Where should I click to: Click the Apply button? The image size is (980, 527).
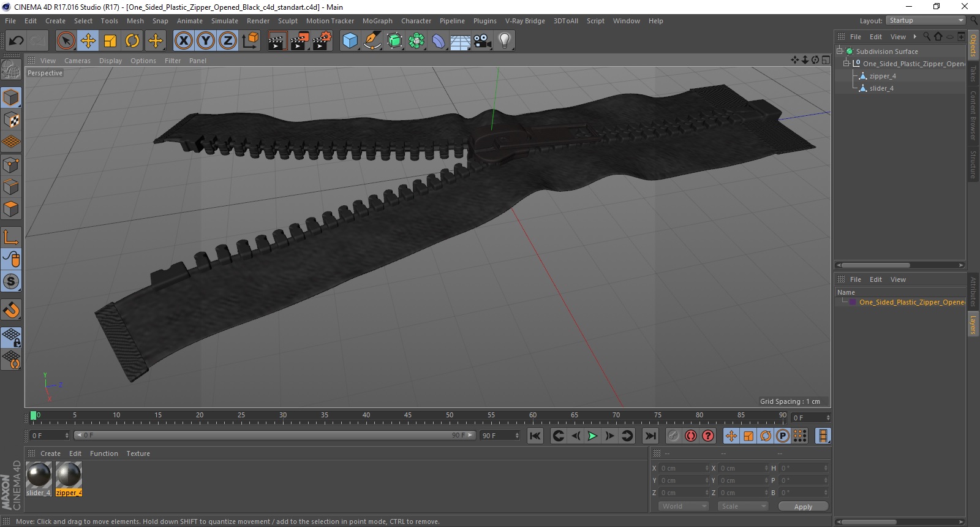click(x=803, y=507)
